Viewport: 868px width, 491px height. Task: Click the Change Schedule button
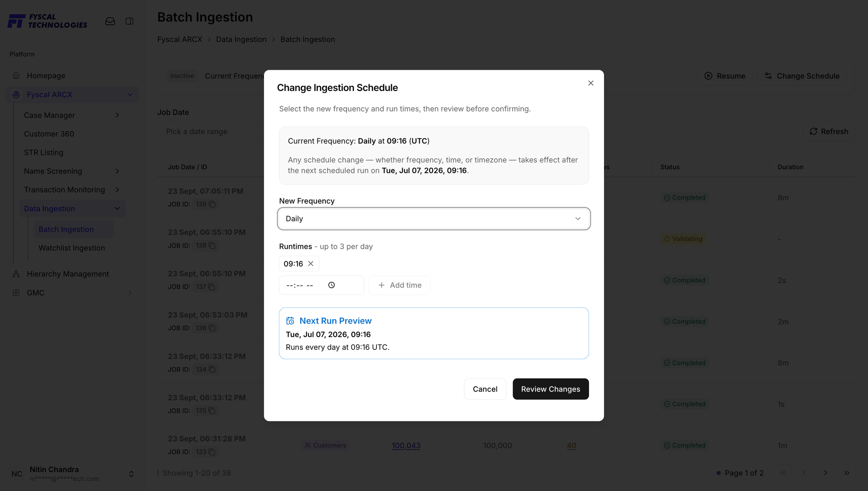point(802,76)
